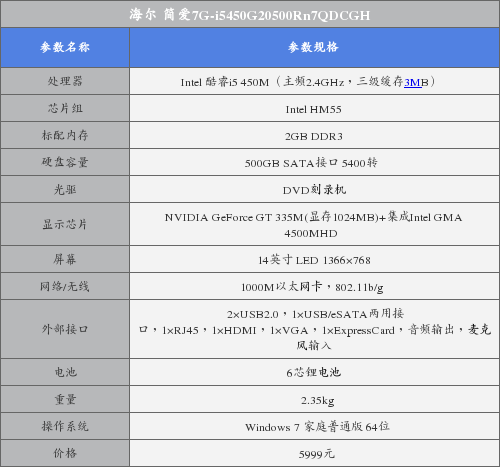Select the 重量 row label

(65, 399)
